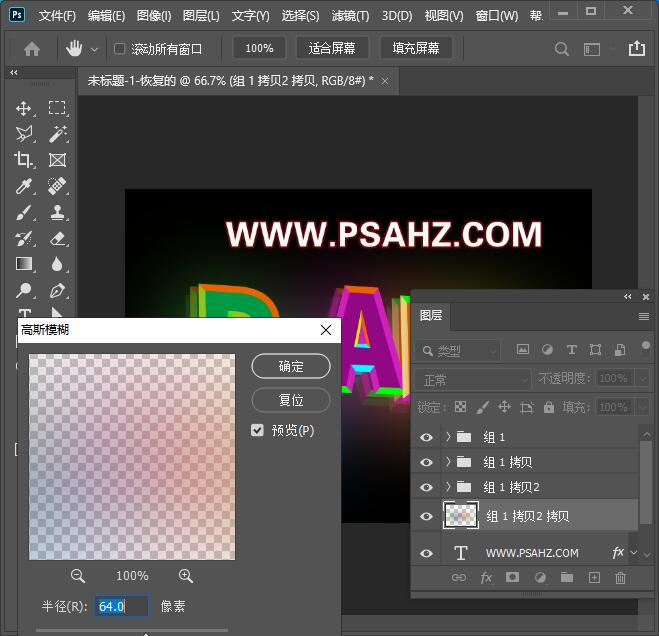The height and width of the screenshot is (636, 659).
Task: Expand WWW.PSAHZ.COM layer effects arrow
Action: [634, 552]
